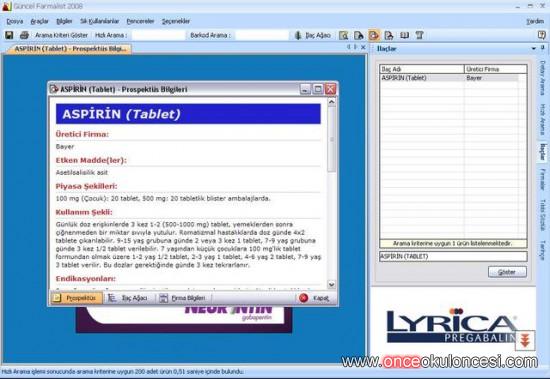Click the highlighted orange toolbar icon

click(374, 35)
